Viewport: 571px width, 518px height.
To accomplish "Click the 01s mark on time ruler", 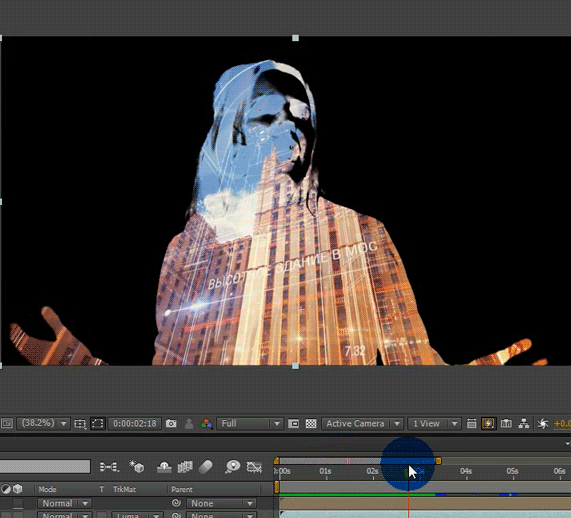I will [326, 471].
